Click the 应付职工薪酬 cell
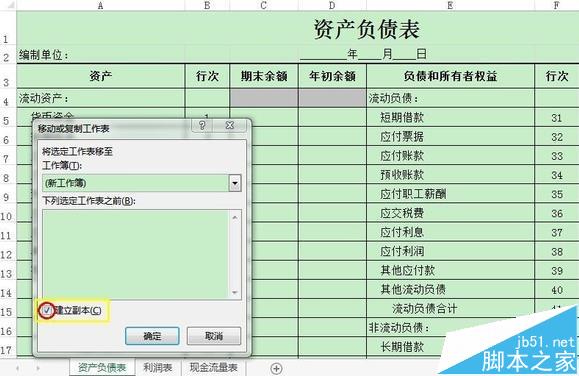Screen dimensions: 579x376 [x=450, y=194]
